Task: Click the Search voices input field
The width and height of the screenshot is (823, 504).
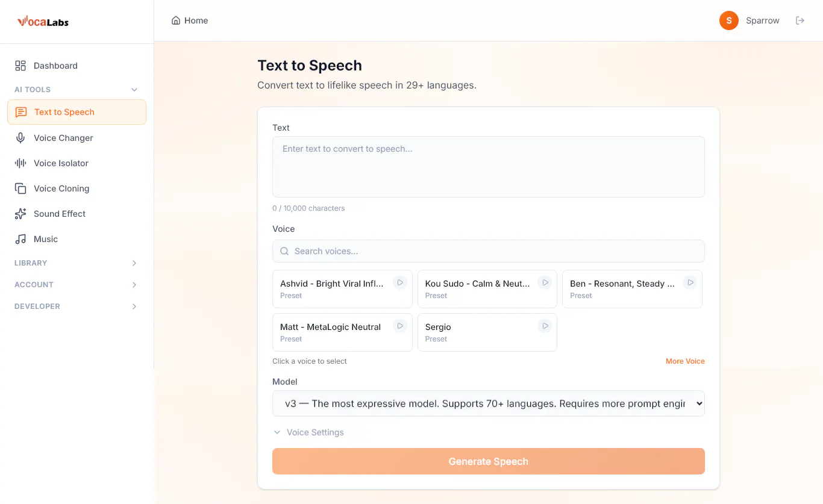Action: (488, 251)
